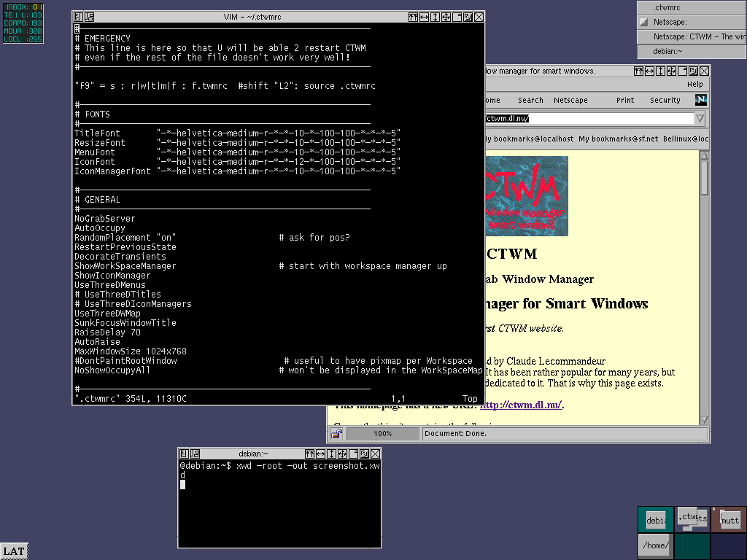747x560 pixels.
Task: Click the security padlock icon in Netscape status bar
Action: pyautogui.click(x=337, y=434)
